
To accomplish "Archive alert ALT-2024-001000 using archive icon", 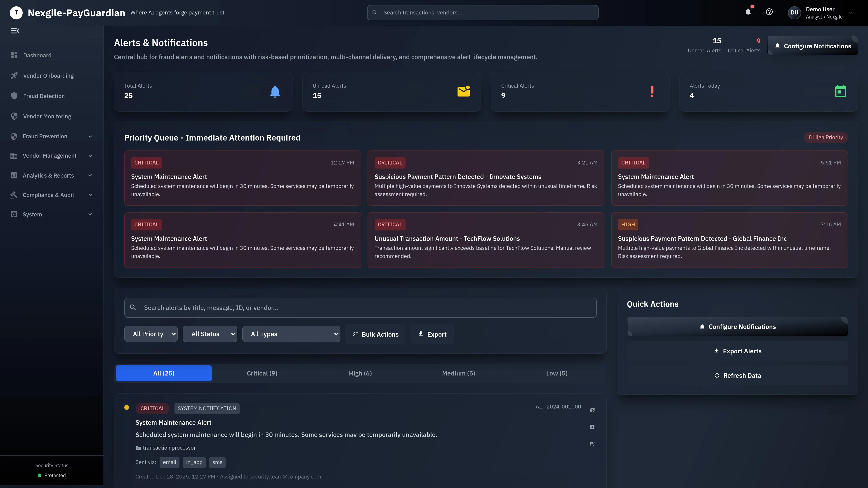I will (592, 427).
